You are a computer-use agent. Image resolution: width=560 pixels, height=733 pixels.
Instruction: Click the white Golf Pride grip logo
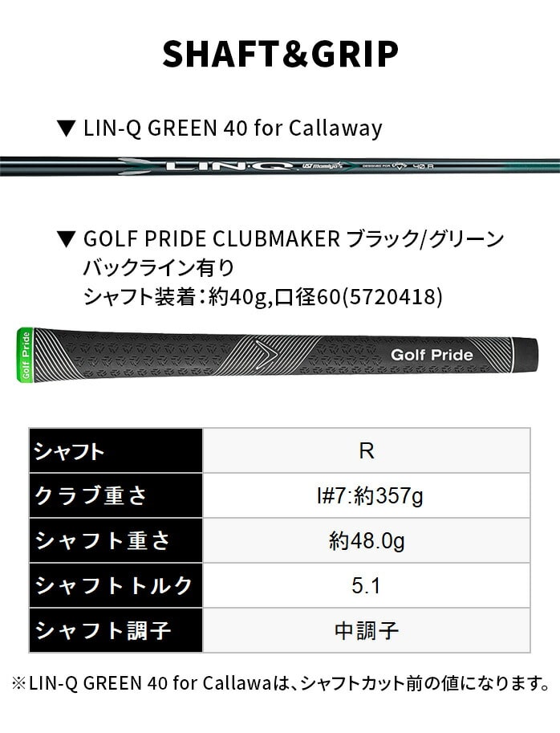432,355
